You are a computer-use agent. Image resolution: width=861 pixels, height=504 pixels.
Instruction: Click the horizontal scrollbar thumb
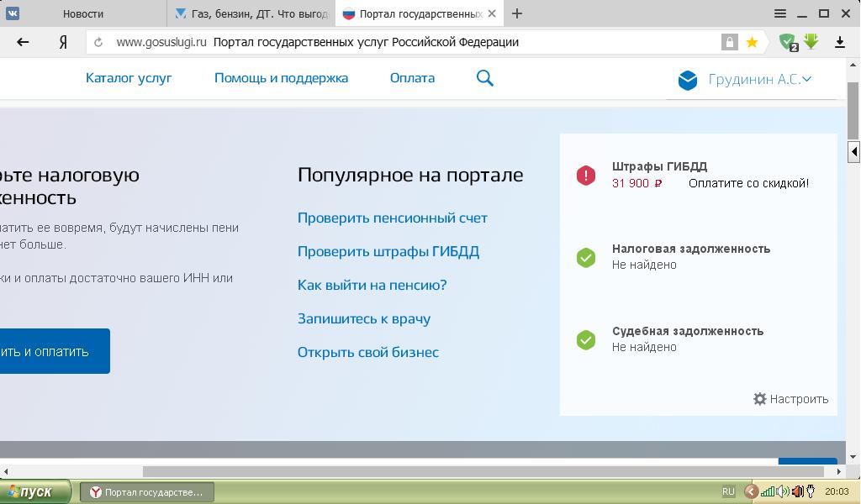click(x=483, y=471)
